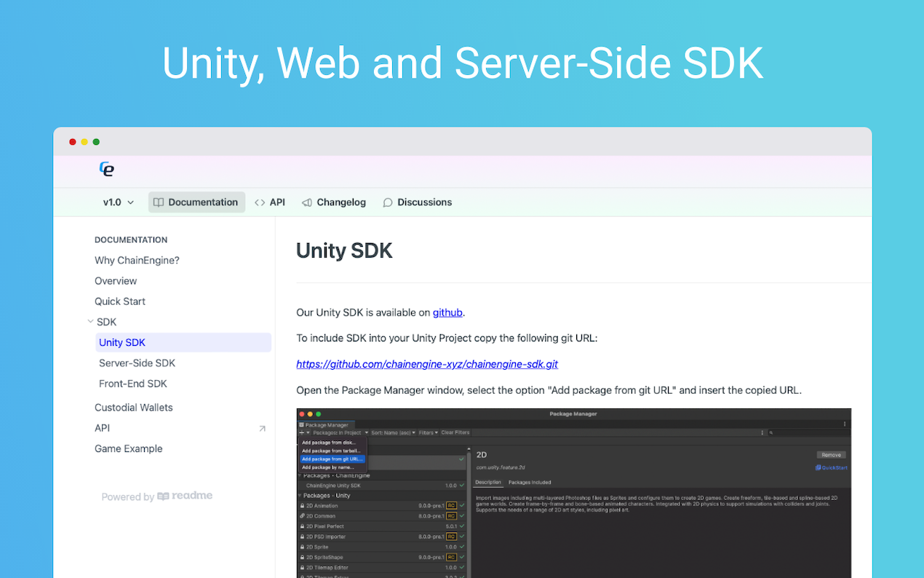Open the Package Manager kebab menu at top right
Image resolution: width=924 pixels, height=578 pixels.
point(845,424)
